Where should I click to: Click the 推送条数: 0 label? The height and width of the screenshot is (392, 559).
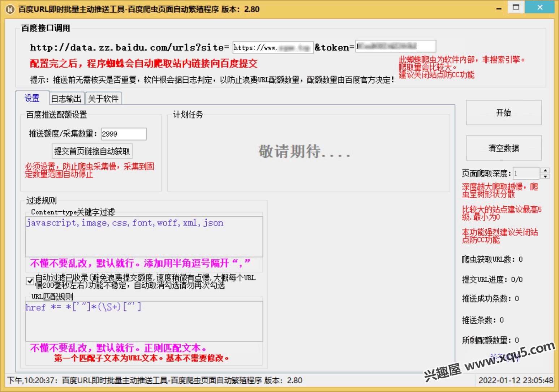click(x=483, y=320)
